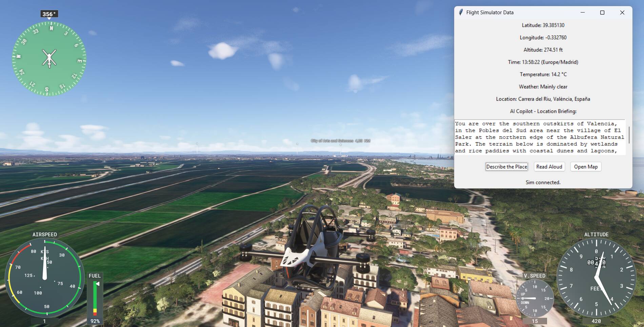The image size is (644, 327).
Task: Click the "ALTITUDE" gauge label
Action: (x=596, y=234)
